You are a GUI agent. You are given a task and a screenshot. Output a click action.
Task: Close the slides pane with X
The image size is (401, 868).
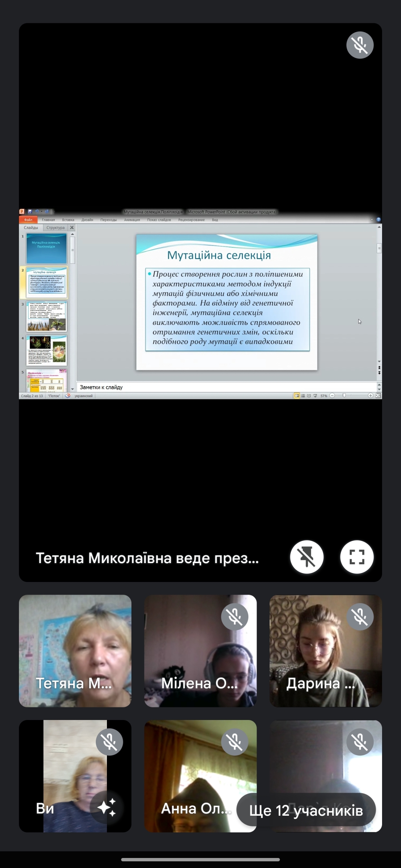pos(72,227)
